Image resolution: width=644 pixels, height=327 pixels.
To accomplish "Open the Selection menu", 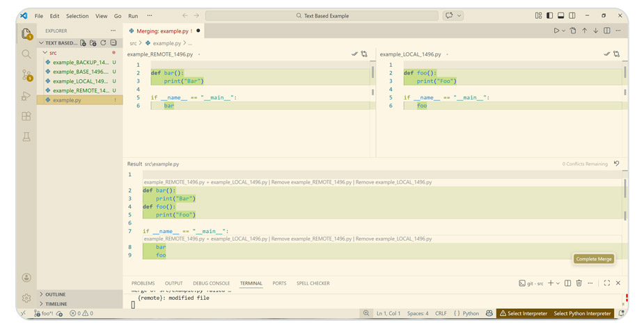I will point(77,16).
